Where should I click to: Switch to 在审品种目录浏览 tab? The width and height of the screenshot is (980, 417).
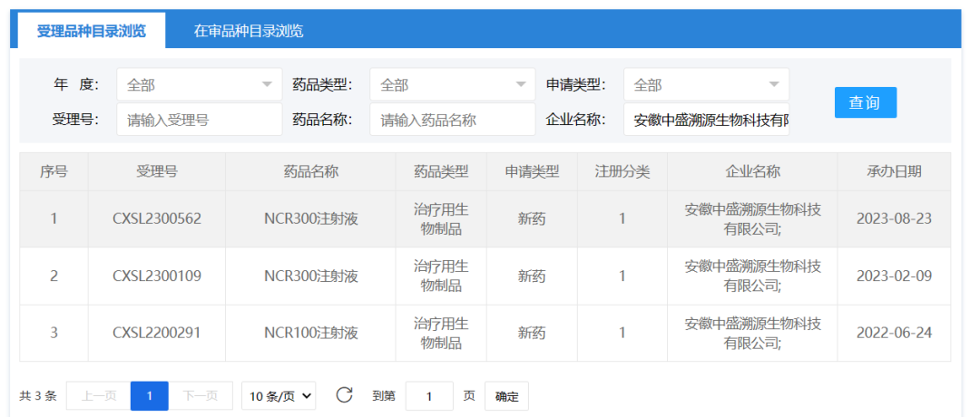tap(248, 31)
